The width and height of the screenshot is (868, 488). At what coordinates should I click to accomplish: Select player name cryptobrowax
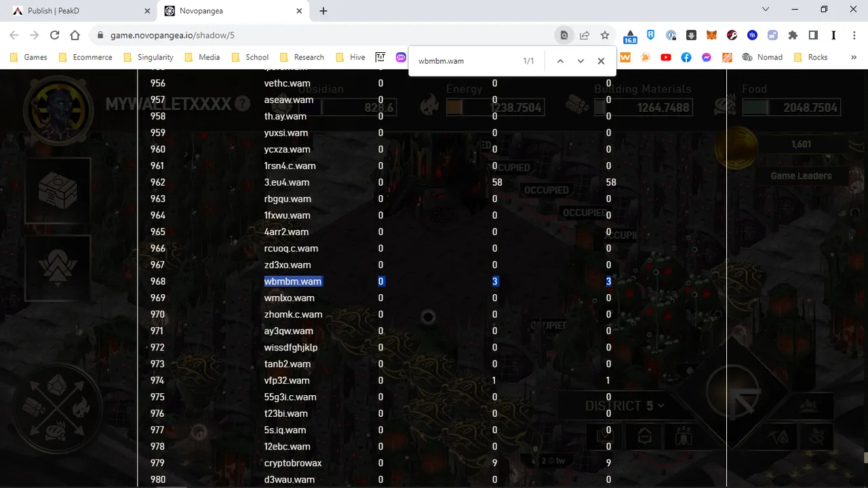[293, 464]
